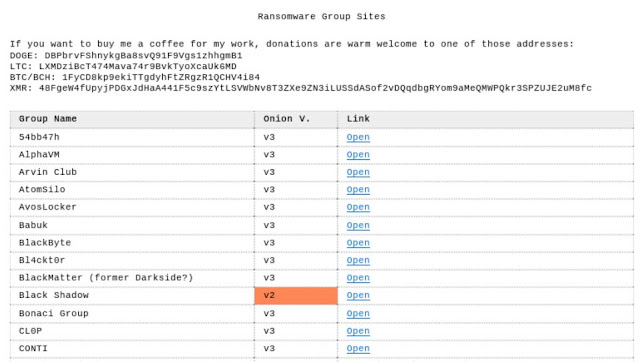Click the Onion V. column header
The width and height of the screenshot is (639, 362).
pyautogui.click(x=296, y=119)
